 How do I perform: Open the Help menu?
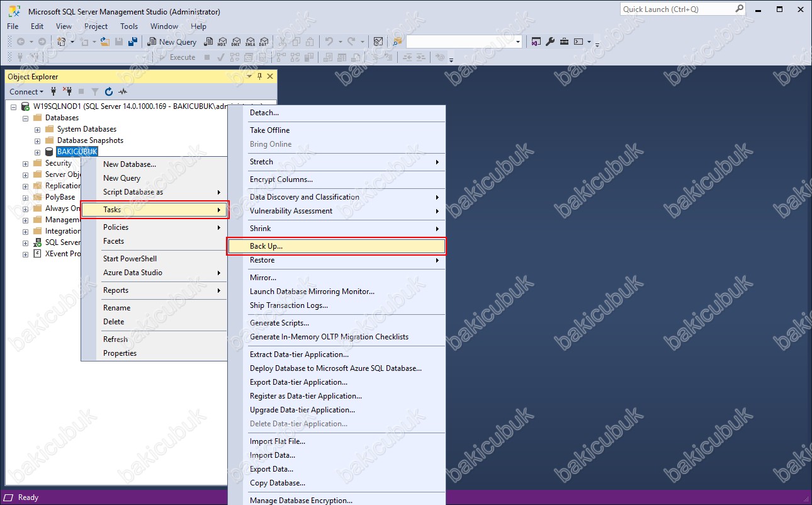(198, 26)
